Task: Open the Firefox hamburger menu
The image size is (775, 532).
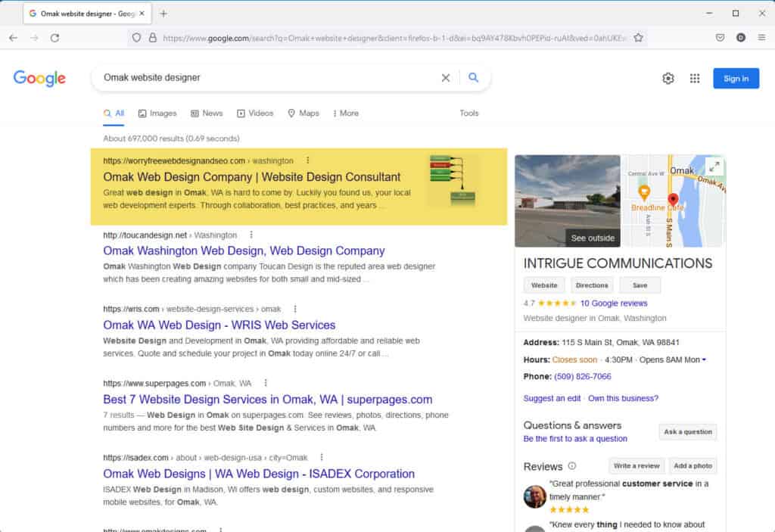Action: (x=761, y=38)
